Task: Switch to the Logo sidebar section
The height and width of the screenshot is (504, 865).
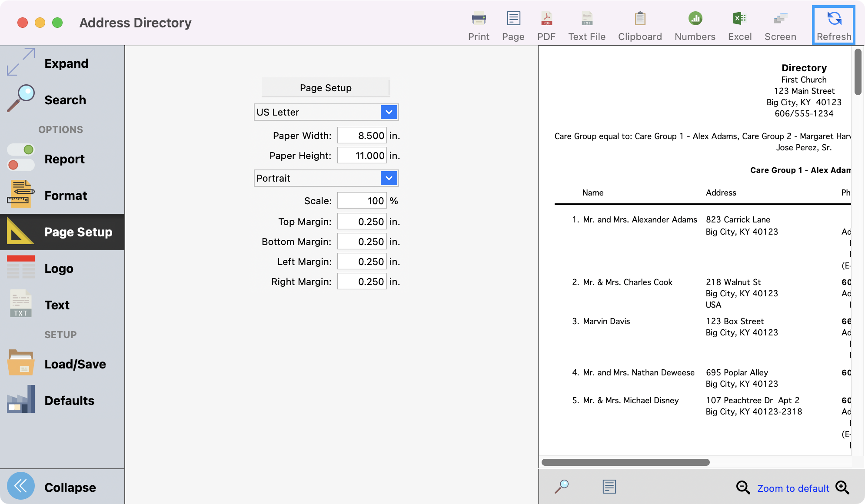Action: (59, 269)
